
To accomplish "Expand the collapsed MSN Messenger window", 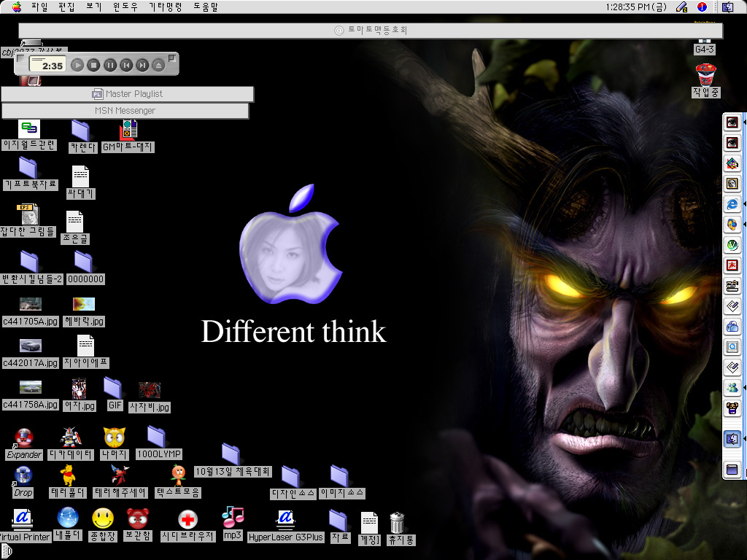I will tap(125, 111).
